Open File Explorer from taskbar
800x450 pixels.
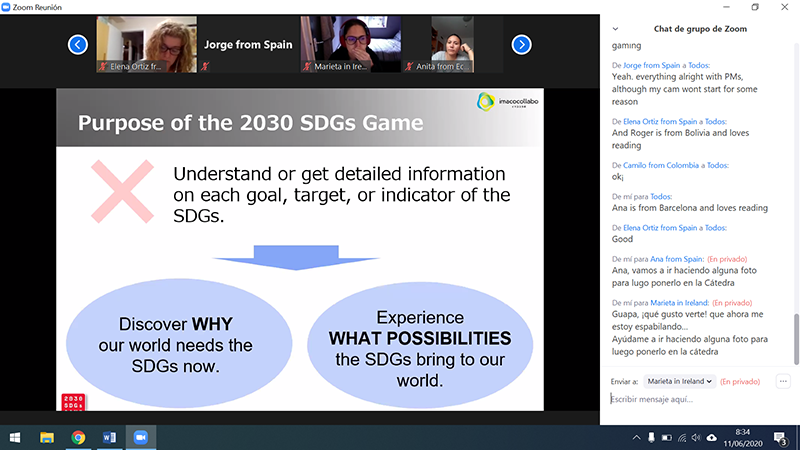click(46, 438)
